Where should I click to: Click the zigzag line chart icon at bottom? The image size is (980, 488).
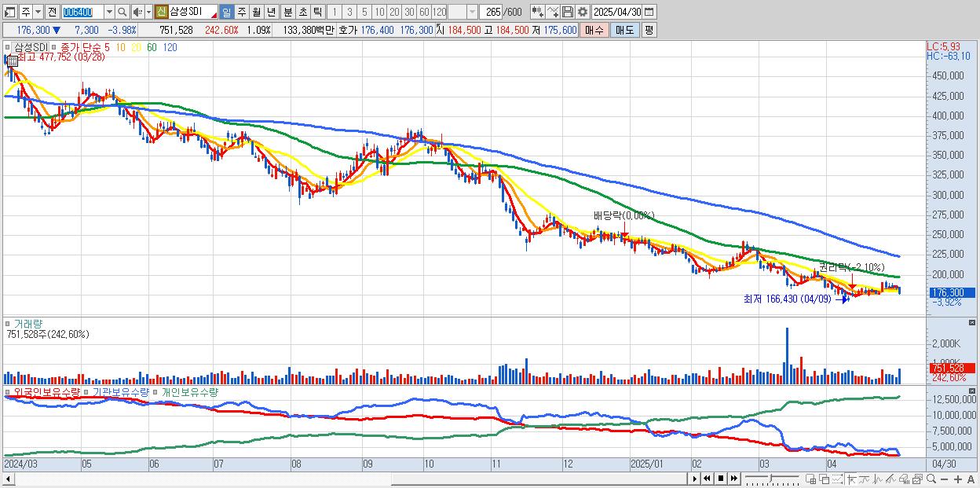click(878, 479)
